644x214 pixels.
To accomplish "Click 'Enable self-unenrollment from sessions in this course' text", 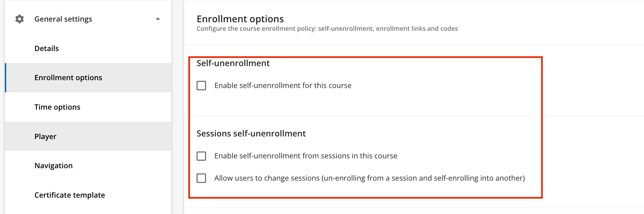I will coord(306,156).
